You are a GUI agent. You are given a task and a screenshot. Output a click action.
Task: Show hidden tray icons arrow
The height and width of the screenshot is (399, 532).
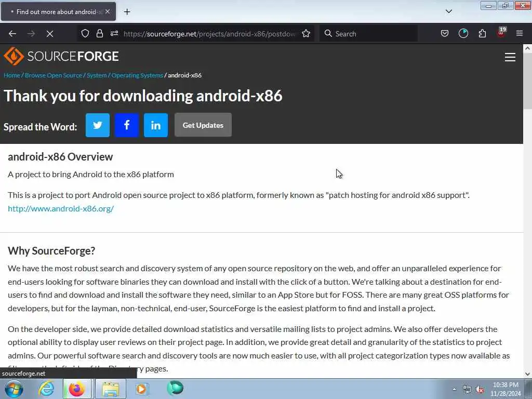pyautogui.click(x=454, y=390)
